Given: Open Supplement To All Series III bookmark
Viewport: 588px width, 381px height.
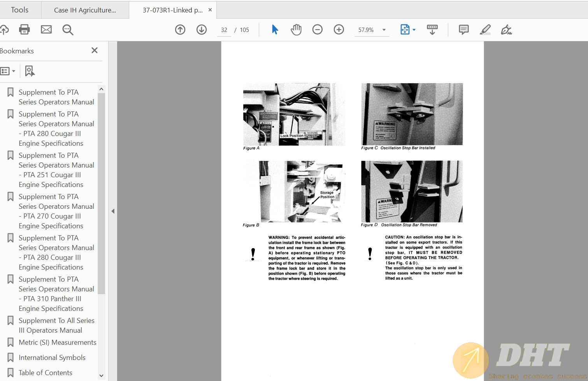Looking at the screenshot, I should (56, 325).
